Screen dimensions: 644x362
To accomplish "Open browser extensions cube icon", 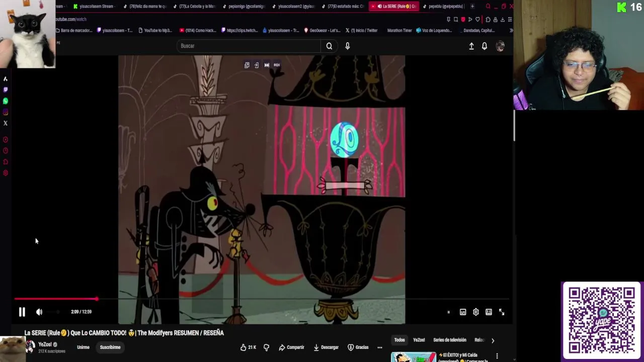I will tap(488, 19).
